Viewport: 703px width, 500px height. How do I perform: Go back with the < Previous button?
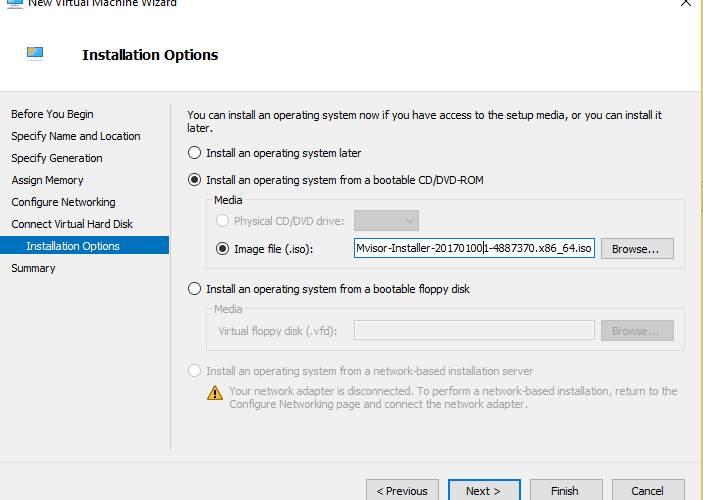(x=402, y=490)
